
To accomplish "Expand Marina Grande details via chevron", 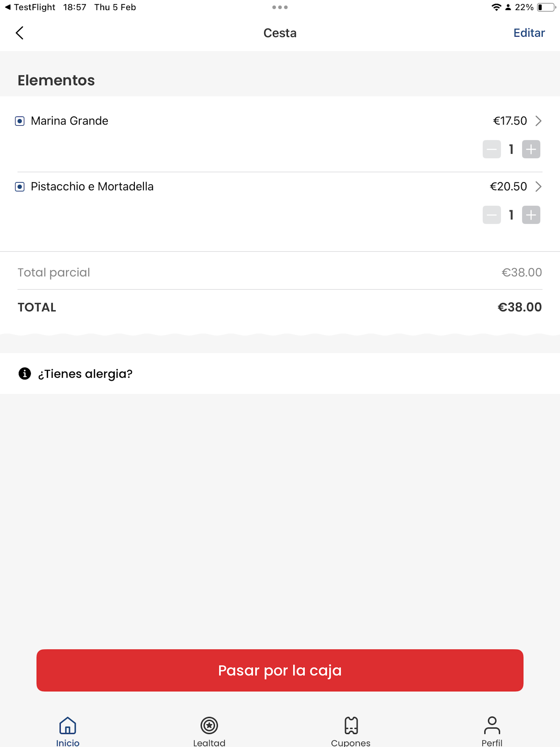I will [538, 121].
